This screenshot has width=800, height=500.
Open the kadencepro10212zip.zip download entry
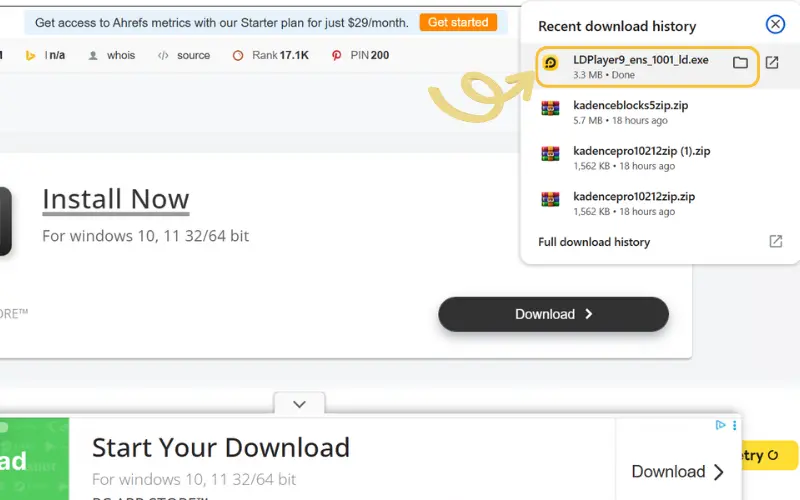tap(634, 197)
